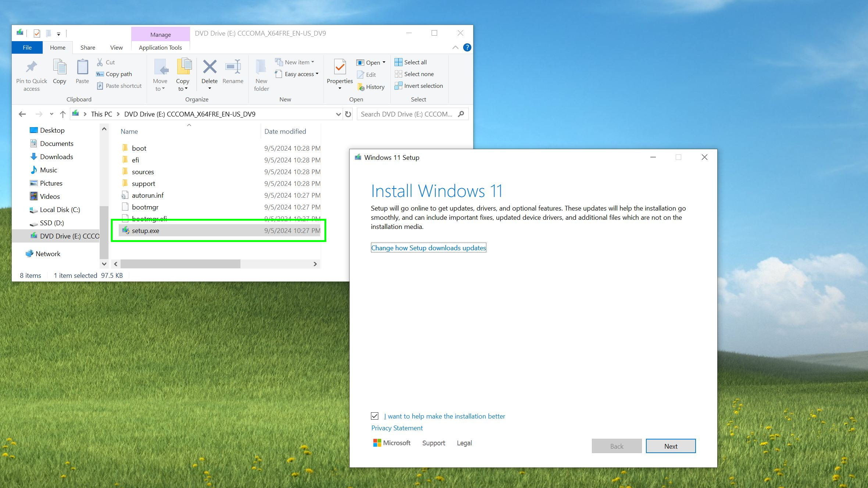
Task: Open the Explorer help question mark
Action: tap(467, 47)
